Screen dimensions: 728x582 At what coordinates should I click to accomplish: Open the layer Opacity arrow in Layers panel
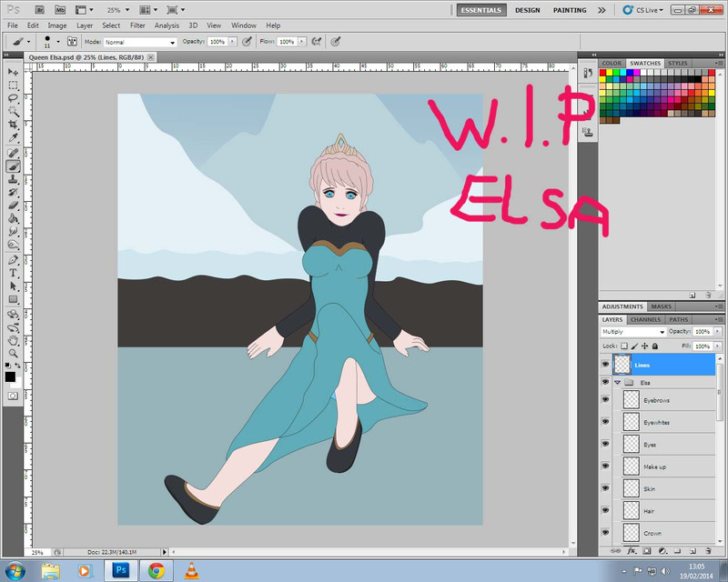(718, 331)
